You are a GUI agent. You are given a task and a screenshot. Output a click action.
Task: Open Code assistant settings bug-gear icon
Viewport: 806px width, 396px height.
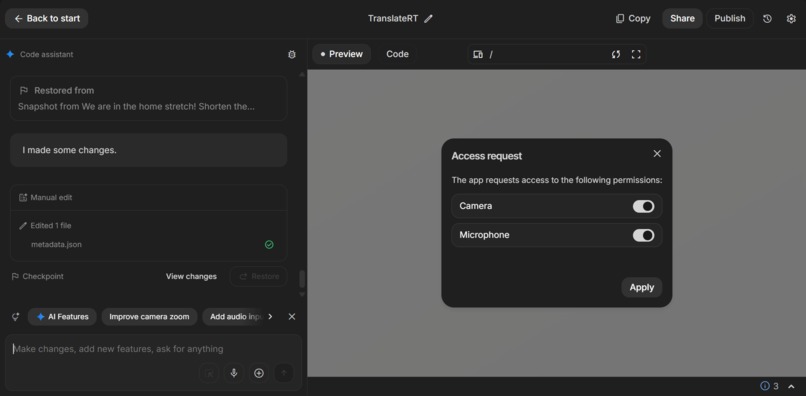click(292, 55)
